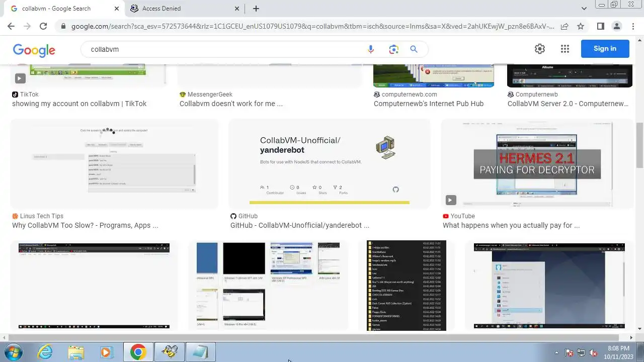
Task: Open Hermes 2.1 decryptor video thumbnail
Action: [x=537, y=163]
